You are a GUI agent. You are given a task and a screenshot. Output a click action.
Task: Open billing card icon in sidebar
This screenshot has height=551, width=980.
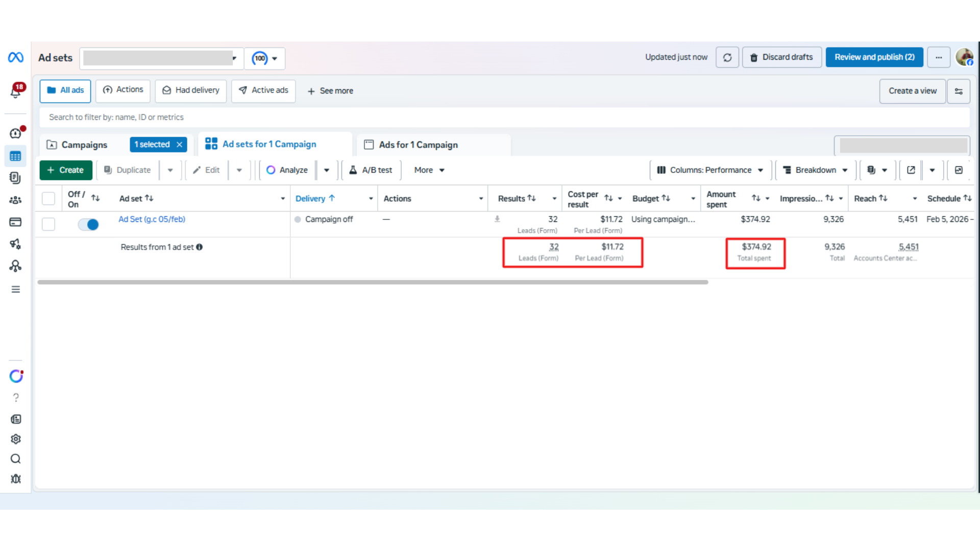coord(16,222)
